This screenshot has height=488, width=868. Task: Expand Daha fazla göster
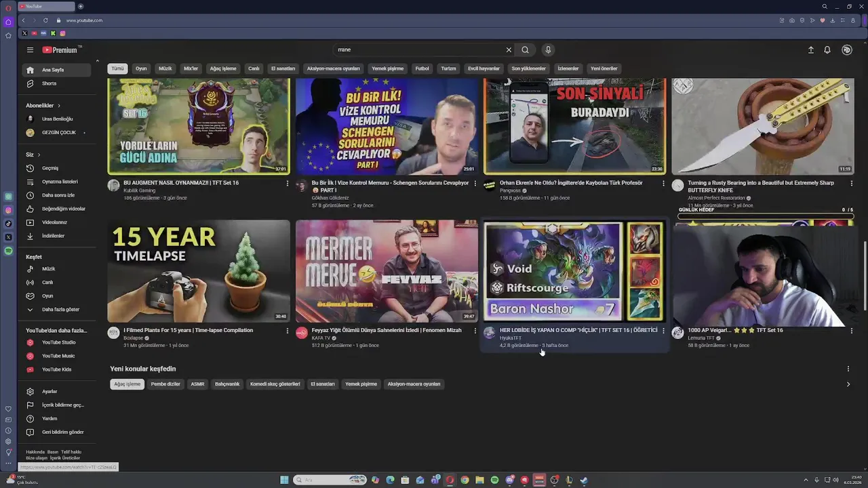56,310
